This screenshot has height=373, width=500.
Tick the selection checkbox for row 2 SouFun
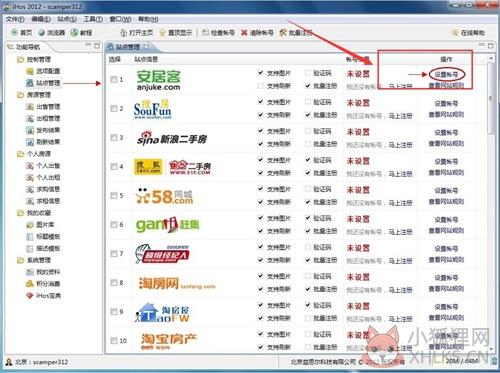tap(114, 108)
